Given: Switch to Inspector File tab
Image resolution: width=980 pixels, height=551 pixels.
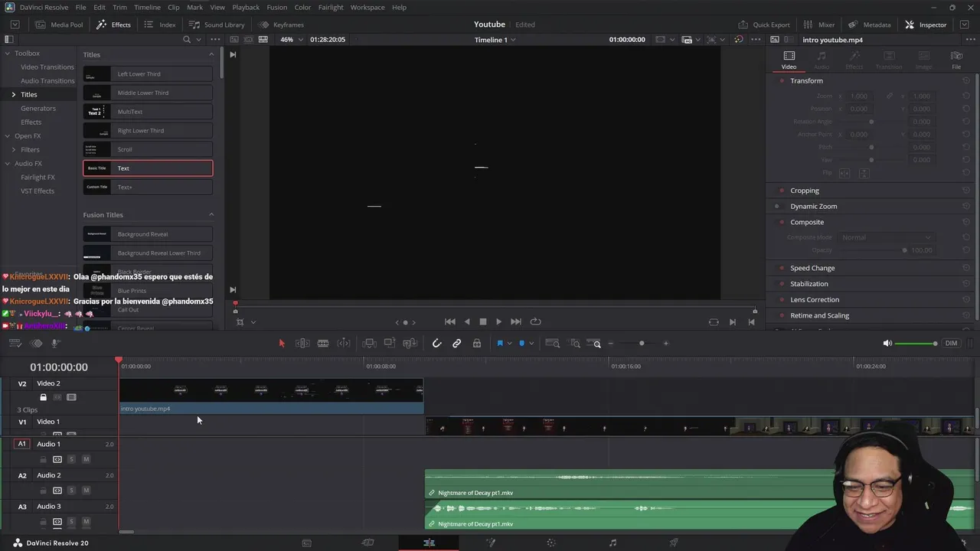Looking at the screenshot, I should (956, 60).
